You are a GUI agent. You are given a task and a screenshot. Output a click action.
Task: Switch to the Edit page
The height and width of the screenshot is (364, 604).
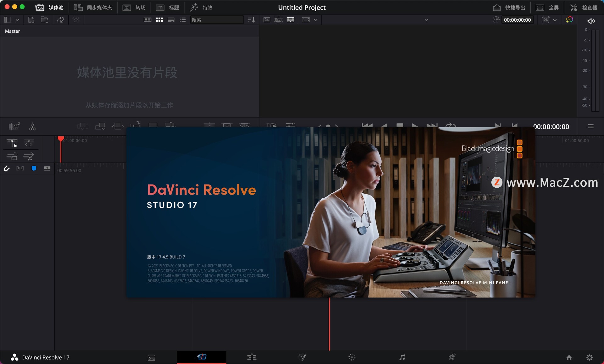[x=252, y=357]
